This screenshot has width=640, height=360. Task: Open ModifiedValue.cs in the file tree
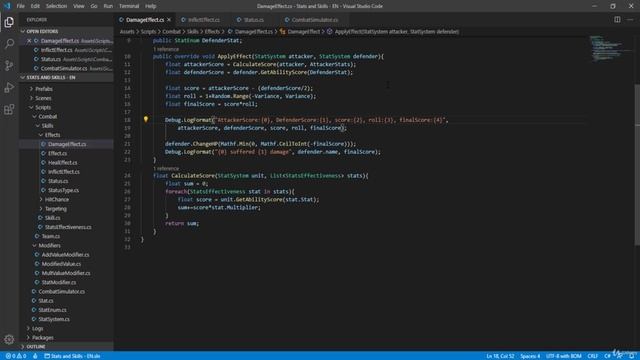click(x=61, y=264)
